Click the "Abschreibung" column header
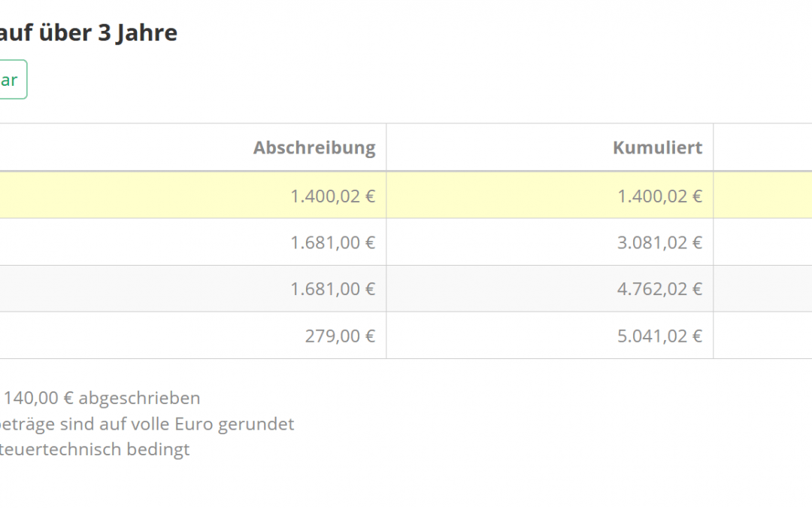The image size is (812, 508). (314, 148)
